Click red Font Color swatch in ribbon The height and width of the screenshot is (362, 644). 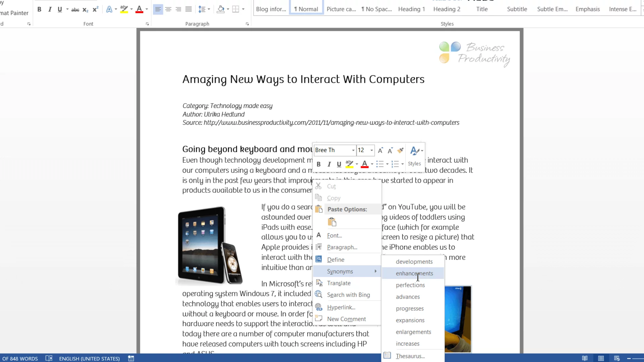click(x=139, y=9)
